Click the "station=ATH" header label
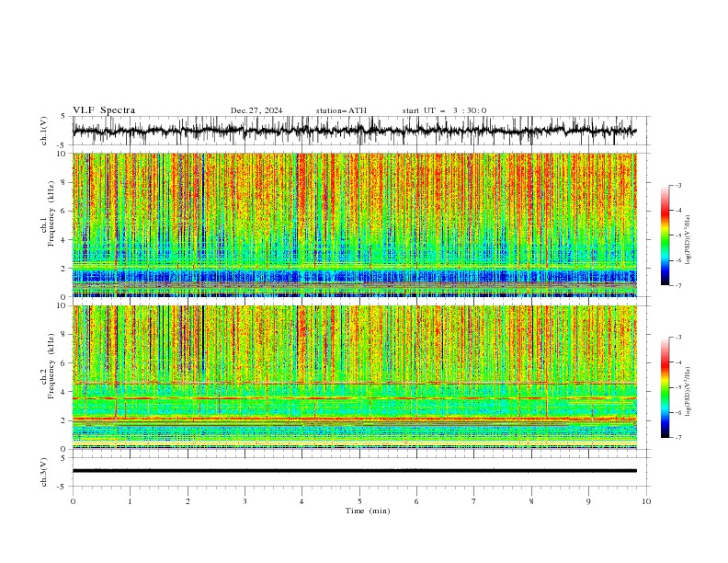The height and width of the screenshot is (563, 728). pyautogui.click(x=341, y=110)
